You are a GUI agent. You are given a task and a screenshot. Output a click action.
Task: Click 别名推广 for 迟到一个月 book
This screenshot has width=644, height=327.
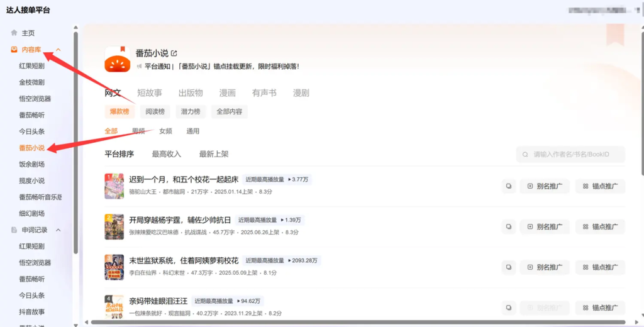click(545, 186)
